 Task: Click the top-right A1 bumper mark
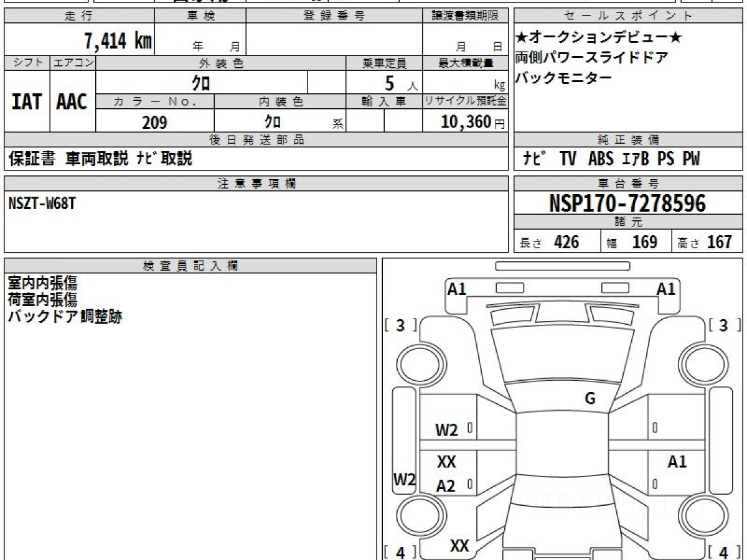(x=666, y=289)
